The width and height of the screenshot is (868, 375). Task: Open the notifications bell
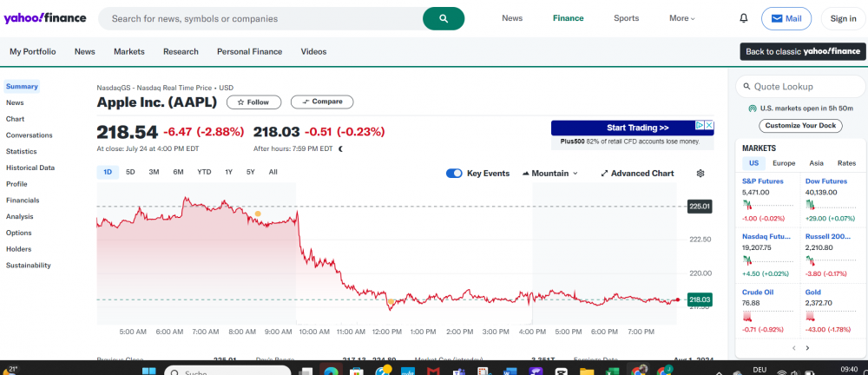[x=743, y=18]
